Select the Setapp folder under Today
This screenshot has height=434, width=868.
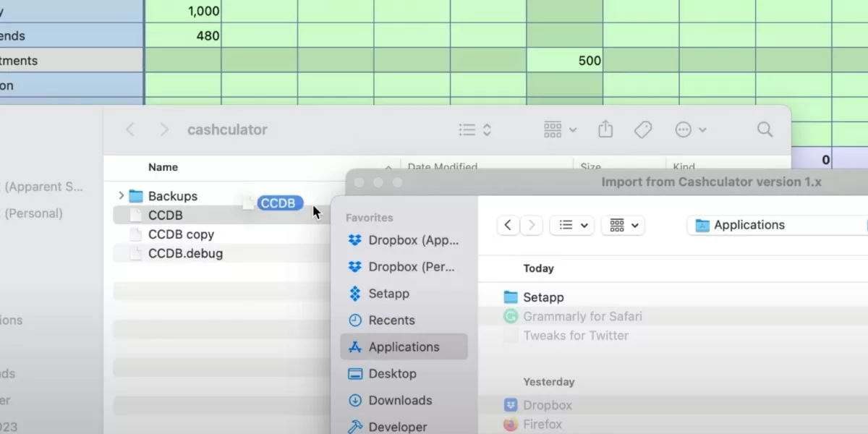pos(533,297)
